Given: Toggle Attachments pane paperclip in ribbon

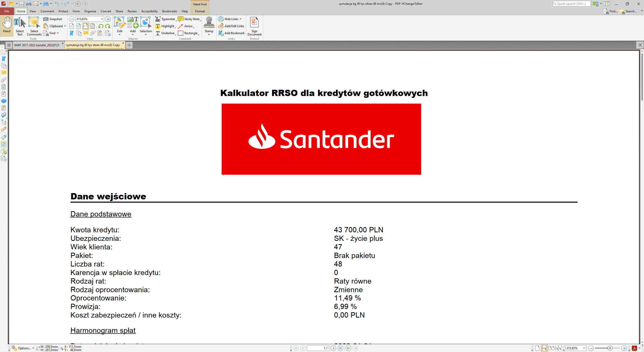Looking at the screenshot, I should (93, 33).
